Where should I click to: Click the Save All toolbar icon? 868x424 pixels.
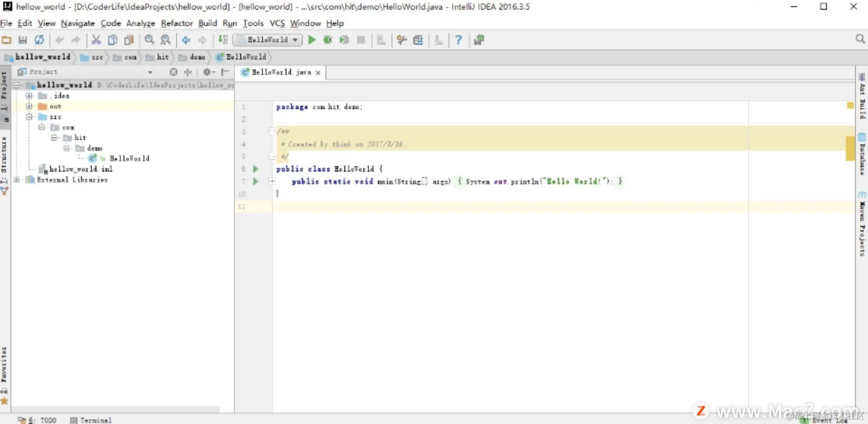pos(23,40)
